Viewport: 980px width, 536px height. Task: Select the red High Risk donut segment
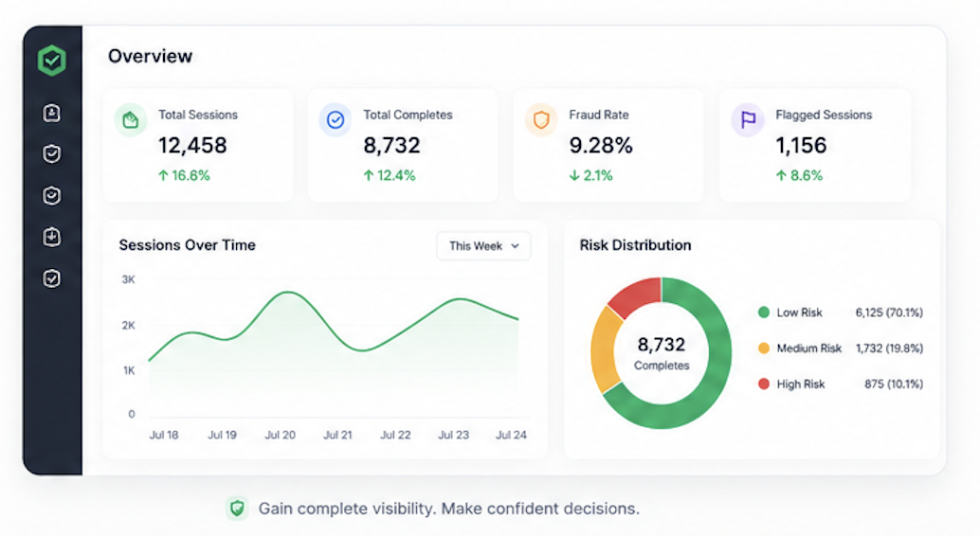pos(638,296)
